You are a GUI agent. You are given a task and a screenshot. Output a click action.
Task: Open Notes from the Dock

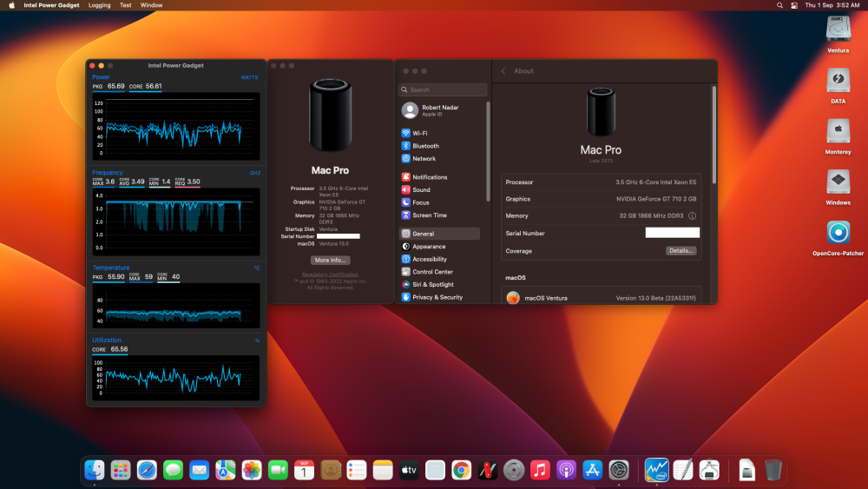click(383, 470)
